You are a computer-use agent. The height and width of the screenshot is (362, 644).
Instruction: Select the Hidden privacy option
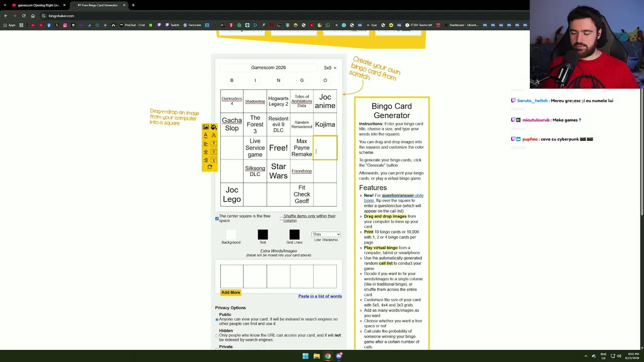click(217, 335)
